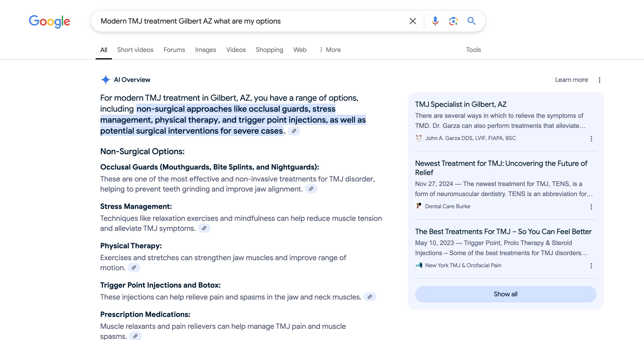Click the 'Non-Surgical Options:' heading

142,151
